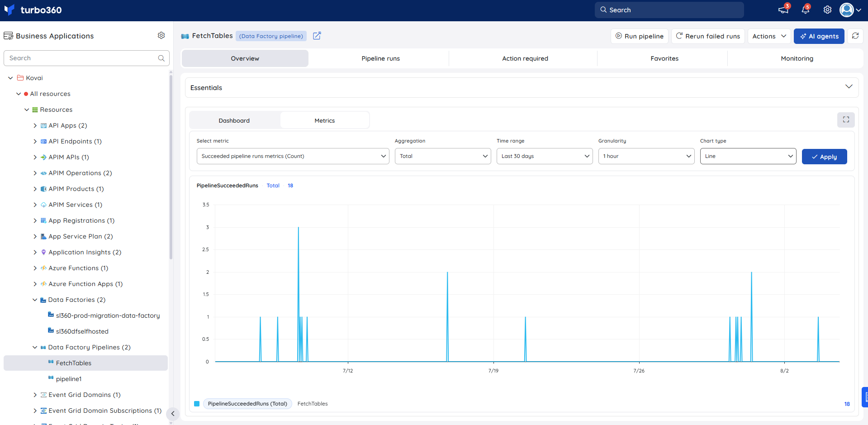
Task: Click the sidebar Search input
Action: 86,58
